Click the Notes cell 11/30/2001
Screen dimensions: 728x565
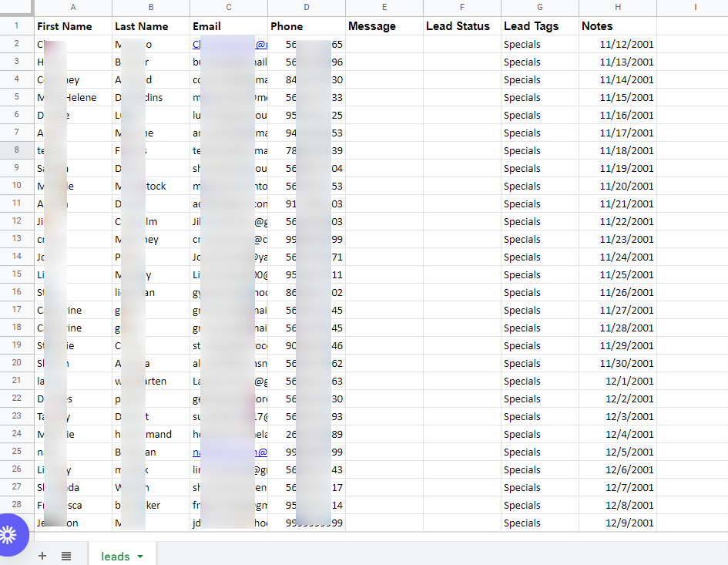[x=618, y=363]
